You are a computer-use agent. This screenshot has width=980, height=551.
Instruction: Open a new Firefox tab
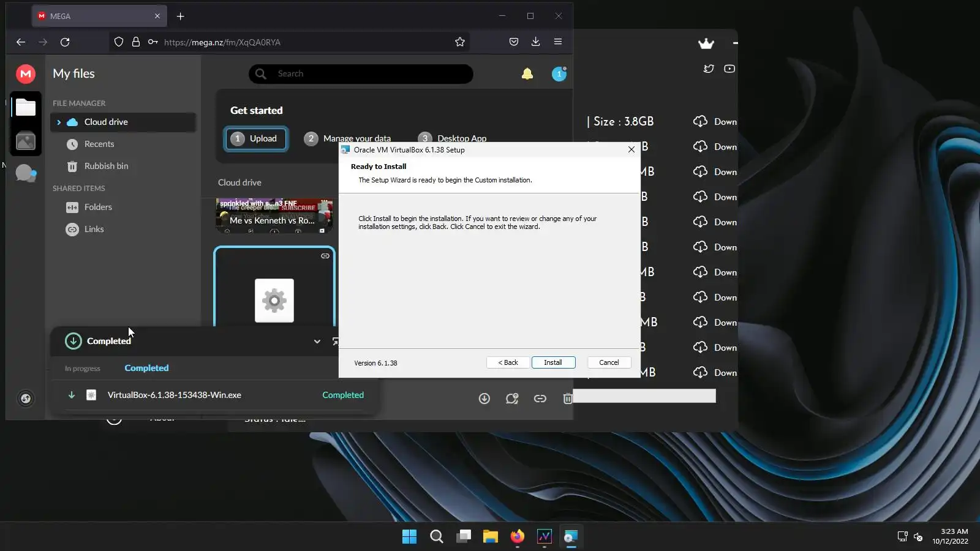(x=180, y=17)
